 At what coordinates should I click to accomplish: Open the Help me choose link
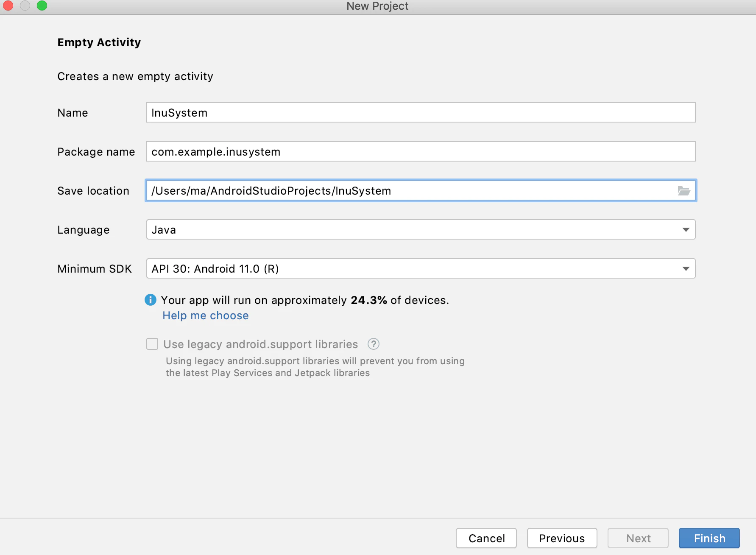tap(206, 315)
